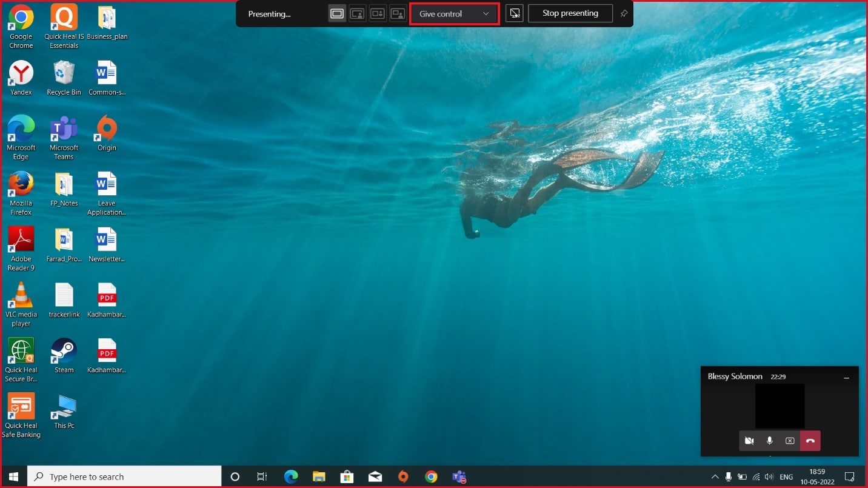Open the Microsoft Teams taskbar icon

pyautogui.click(x=459, y=477)
